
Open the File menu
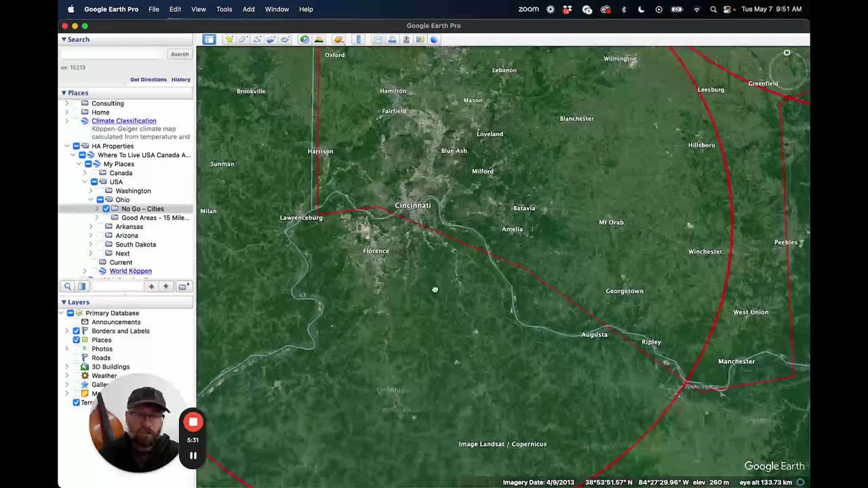click(x=154, y=9)
